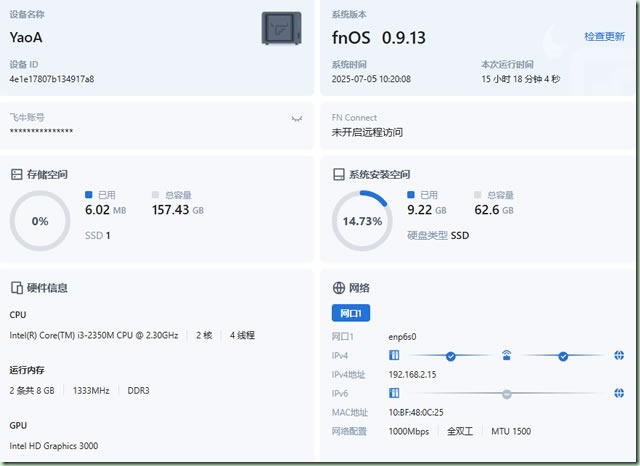
Task: Click device ID 4e1e17807b134917a8
Action: pos(52,79)
